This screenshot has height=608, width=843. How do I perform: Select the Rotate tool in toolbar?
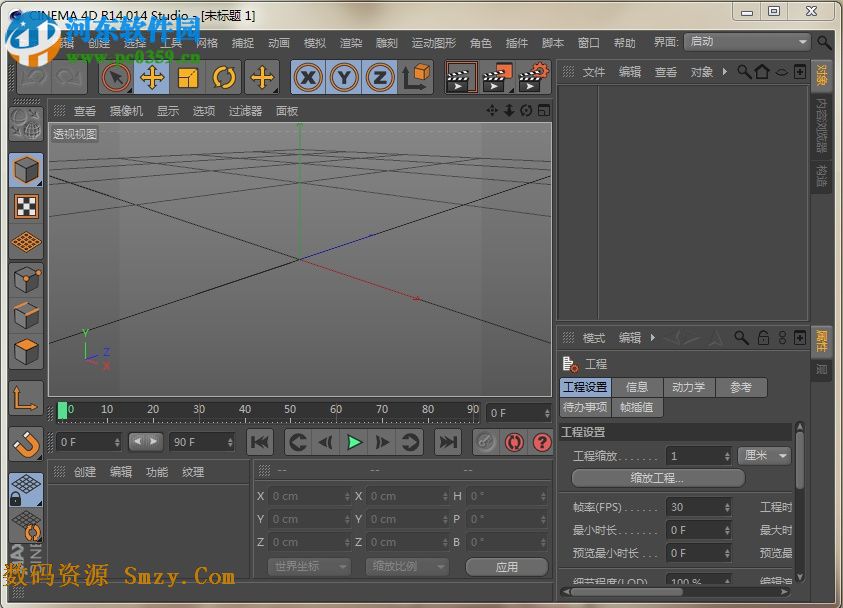tap(224, 78)
